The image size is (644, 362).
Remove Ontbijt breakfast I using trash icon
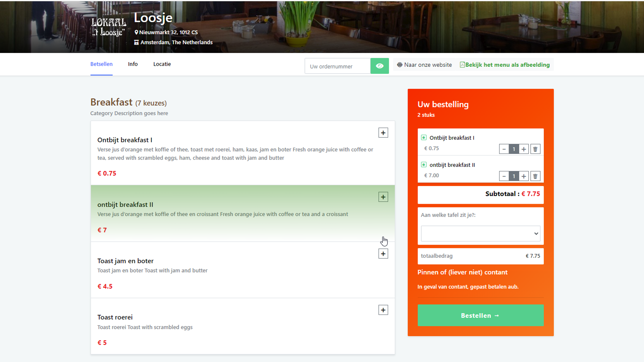pyautogui.click(x=535, y=149)
